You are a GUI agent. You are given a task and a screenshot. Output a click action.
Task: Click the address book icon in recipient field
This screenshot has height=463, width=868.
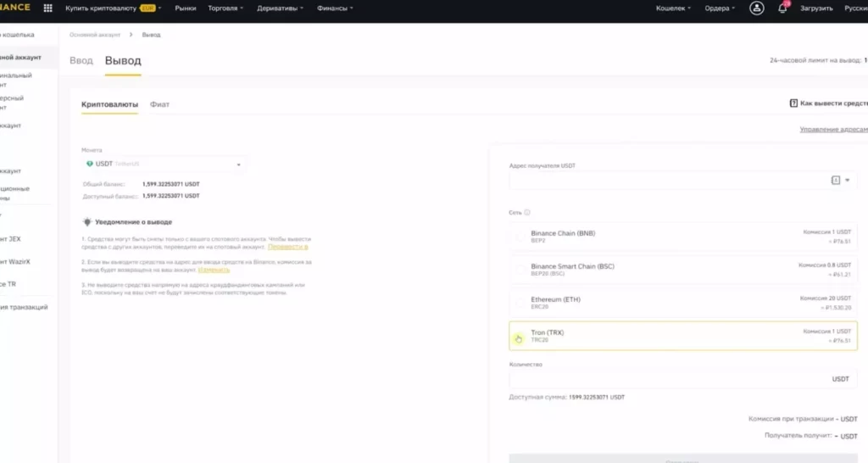pos(835,180)
